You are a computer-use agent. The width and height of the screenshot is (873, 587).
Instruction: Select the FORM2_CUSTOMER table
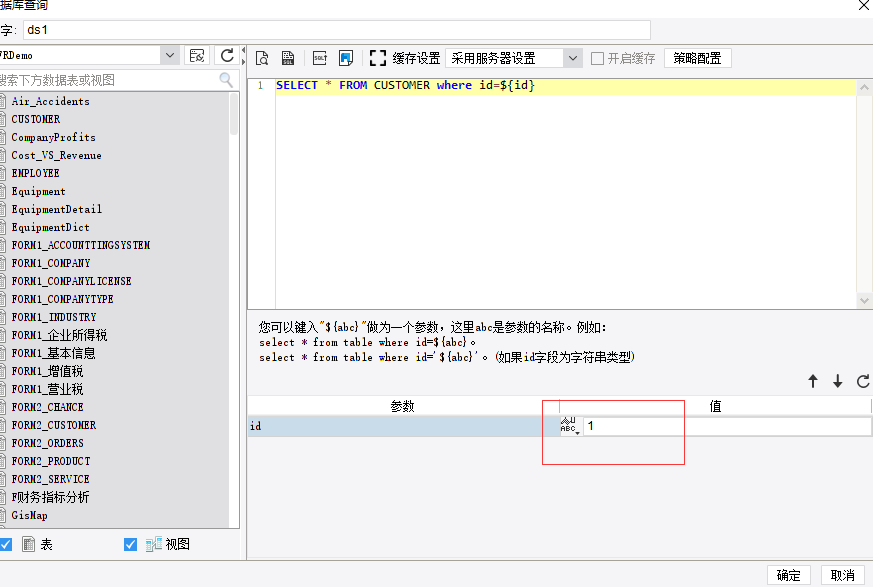[53, 425]
